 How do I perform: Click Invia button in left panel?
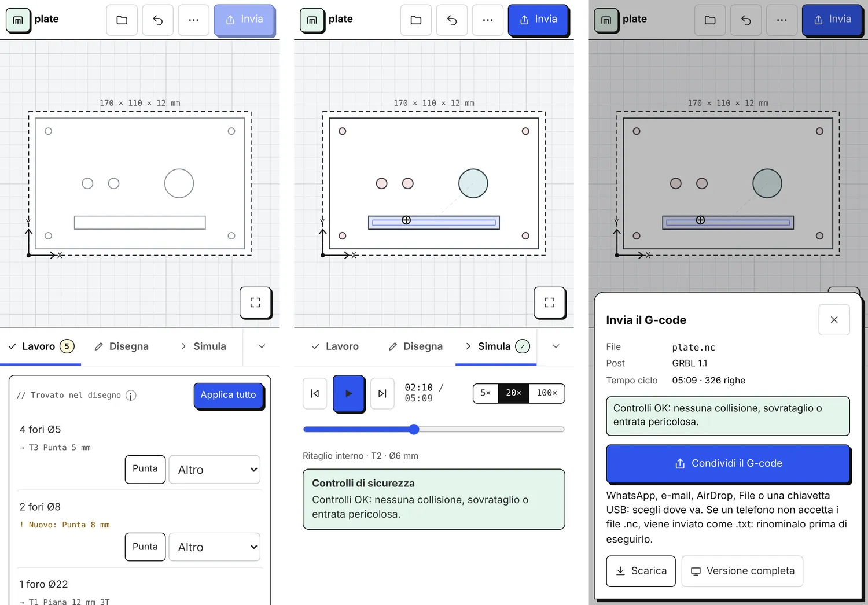tap(244, 20)
